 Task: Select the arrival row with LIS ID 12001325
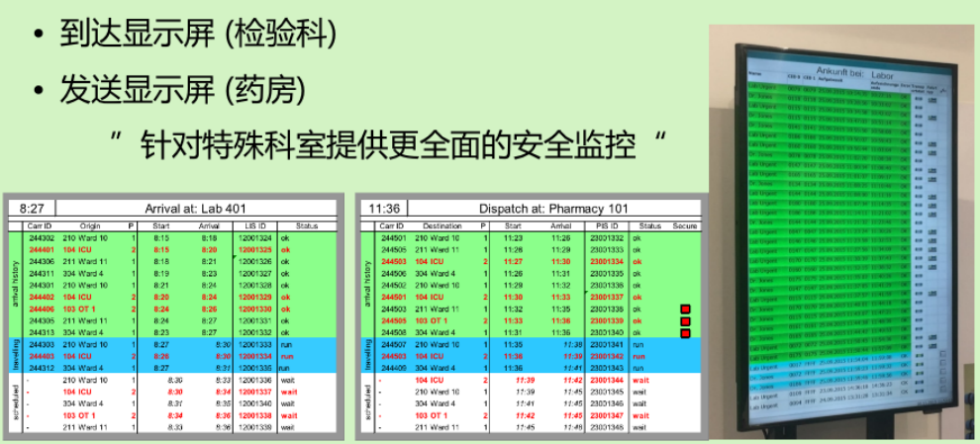[178, 249]
